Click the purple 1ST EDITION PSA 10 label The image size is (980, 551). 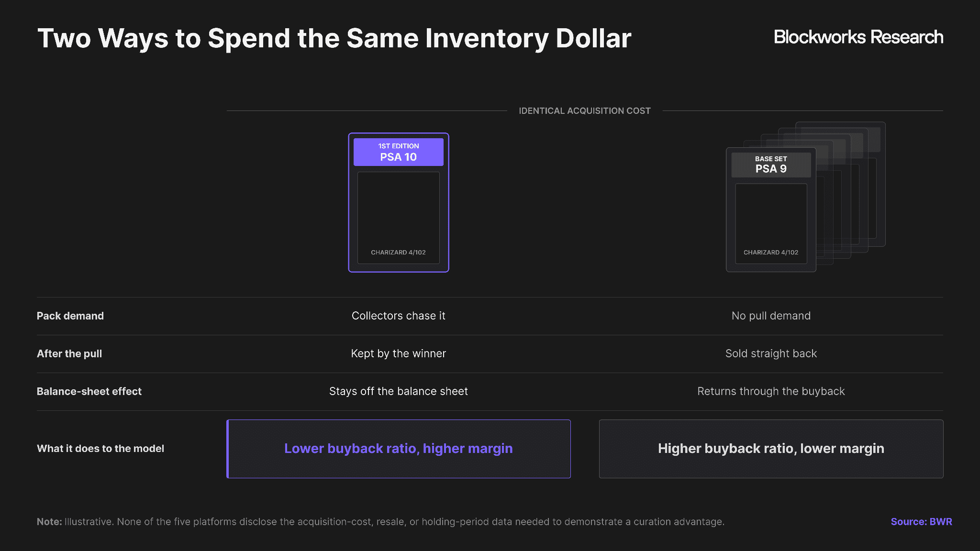click(x=398, y=152)
